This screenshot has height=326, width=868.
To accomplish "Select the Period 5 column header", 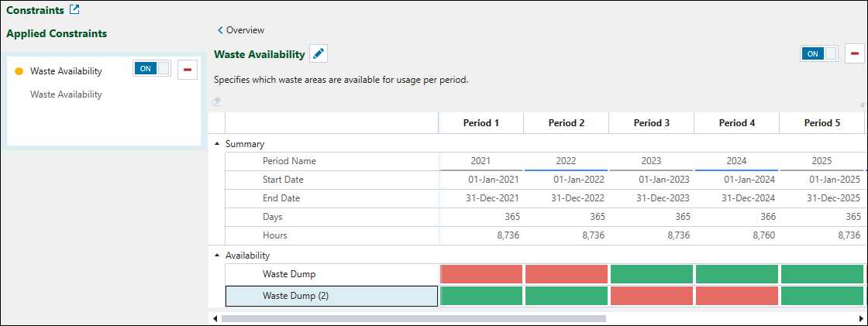I will [x=821, y=123].
